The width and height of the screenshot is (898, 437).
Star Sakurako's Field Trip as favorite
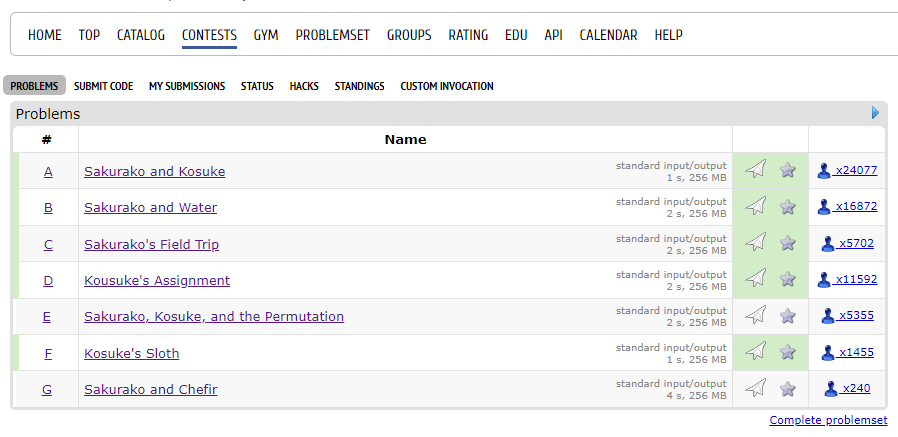tap(788, 243)
